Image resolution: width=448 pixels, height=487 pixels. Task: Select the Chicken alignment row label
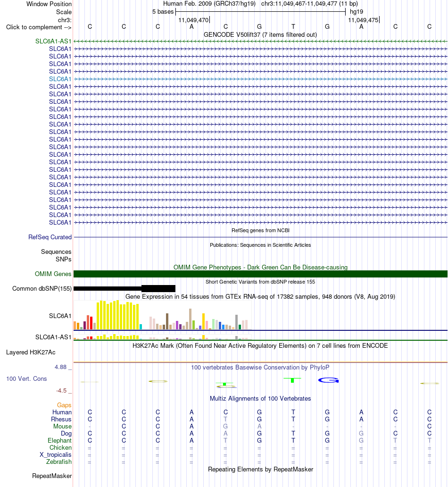click(60, 448)
